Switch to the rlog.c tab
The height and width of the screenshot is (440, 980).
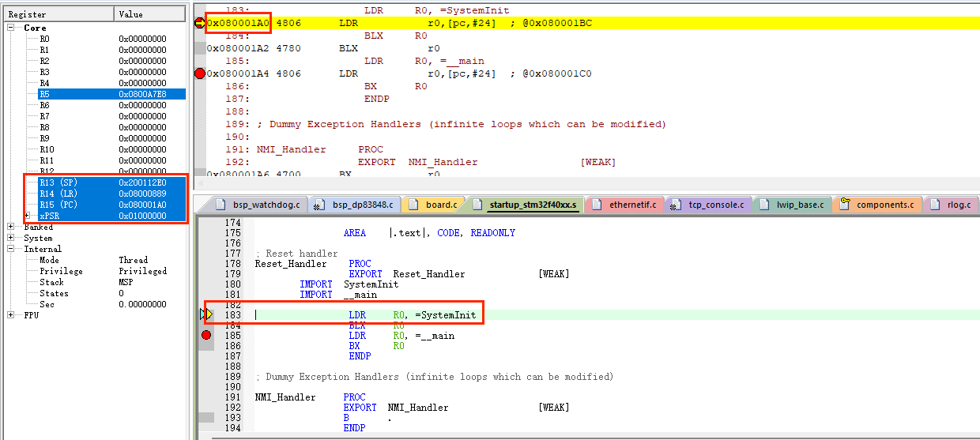(952, 205)
